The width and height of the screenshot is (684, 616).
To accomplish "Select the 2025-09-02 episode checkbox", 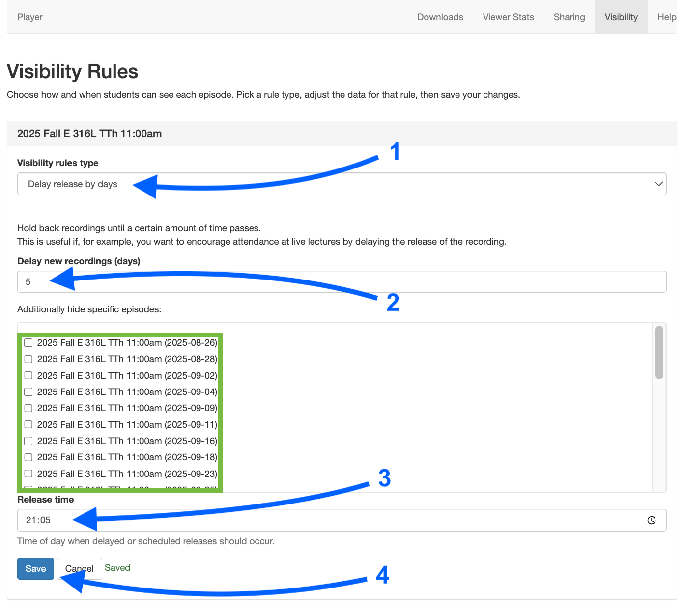I will (28, 375).
